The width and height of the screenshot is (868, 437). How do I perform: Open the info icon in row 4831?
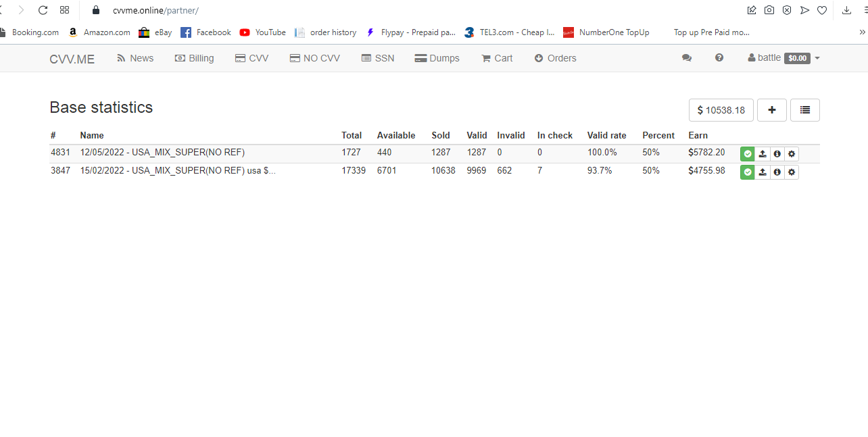click(777, 154)
